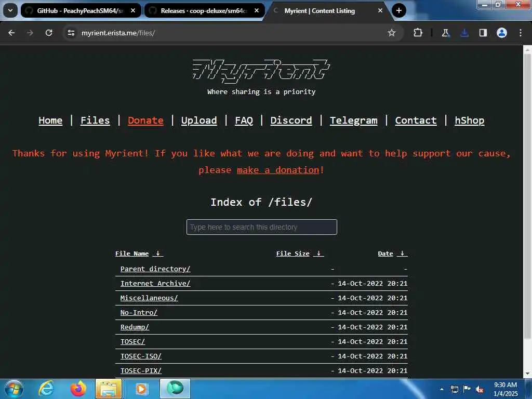Sort by Date descending arrow
Viewport: 532px width, 399px height.
(403, 254)
